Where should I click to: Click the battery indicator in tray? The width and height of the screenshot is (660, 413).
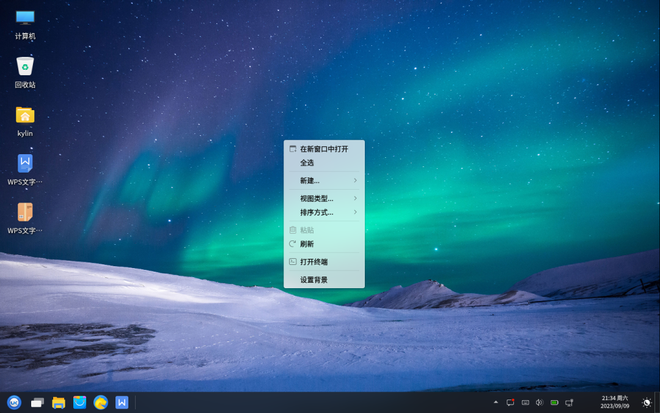tap(554, 402)
